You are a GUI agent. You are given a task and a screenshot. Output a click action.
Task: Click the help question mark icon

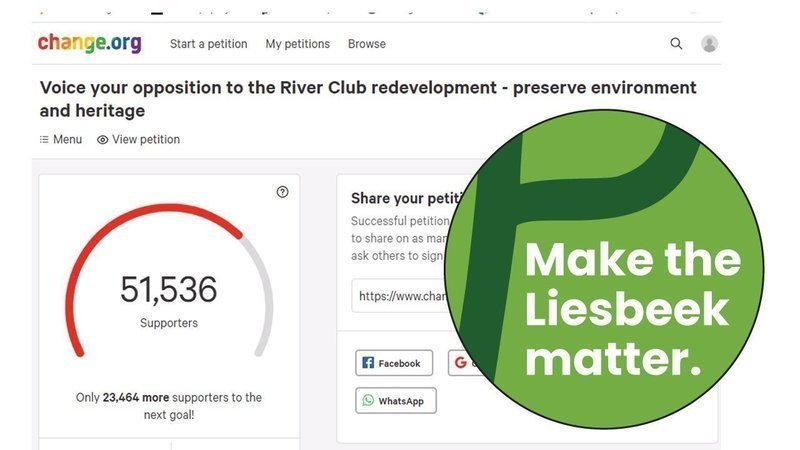(x=282, y=192)
